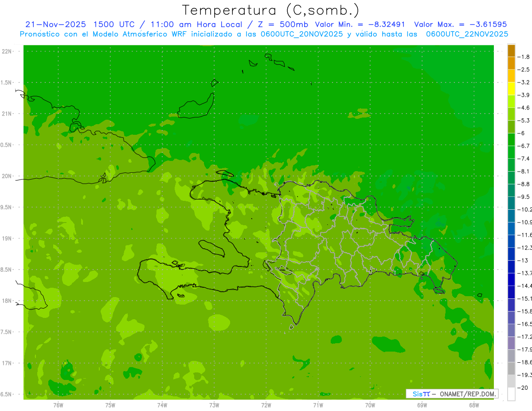This screenshot has width=532, height=411.
Task: Click the -20 colorbar value
Action: coord(522,388)
